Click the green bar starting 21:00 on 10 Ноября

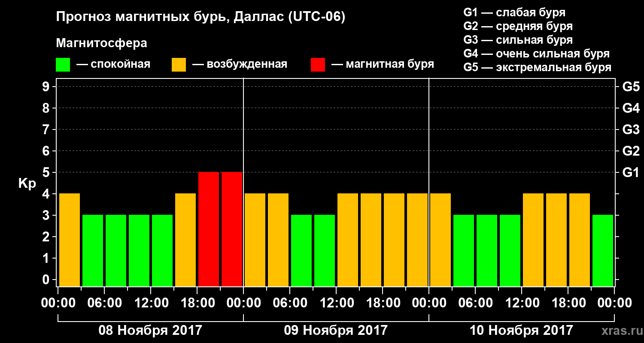coord(603,250)
